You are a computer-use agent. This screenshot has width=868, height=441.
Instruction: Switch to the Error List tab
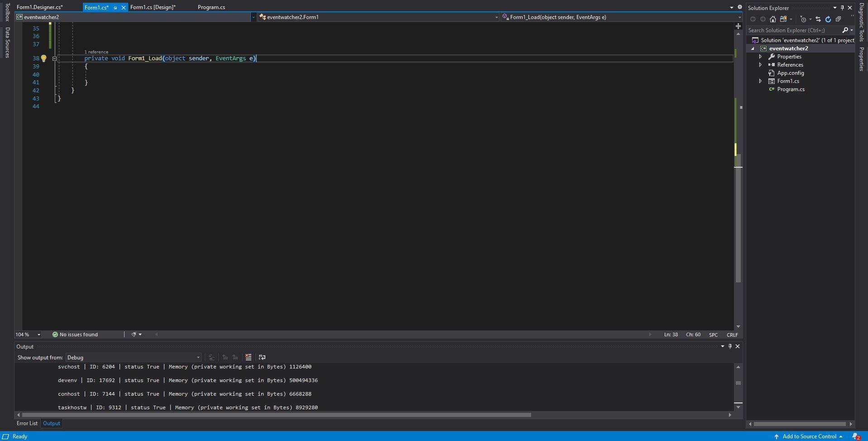[x=27, y=423]
